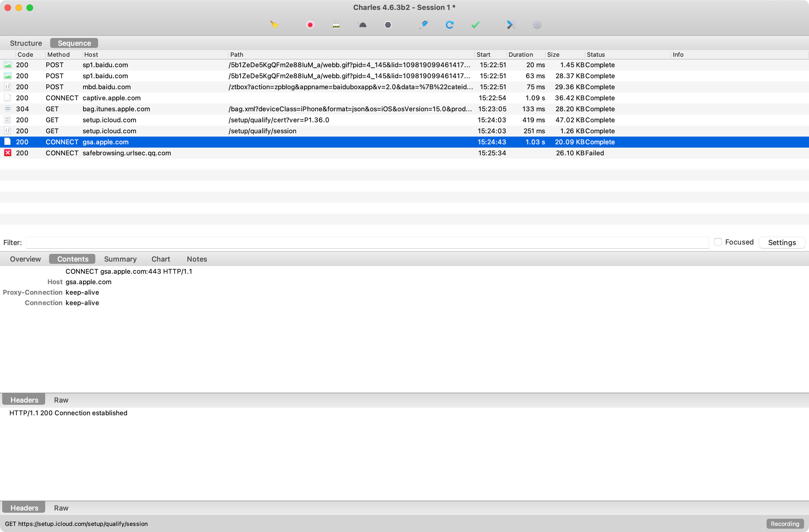809x532 pixels.
Task: Select the captive.apple.com CONNECT row
Action: (x=404, y=97)
